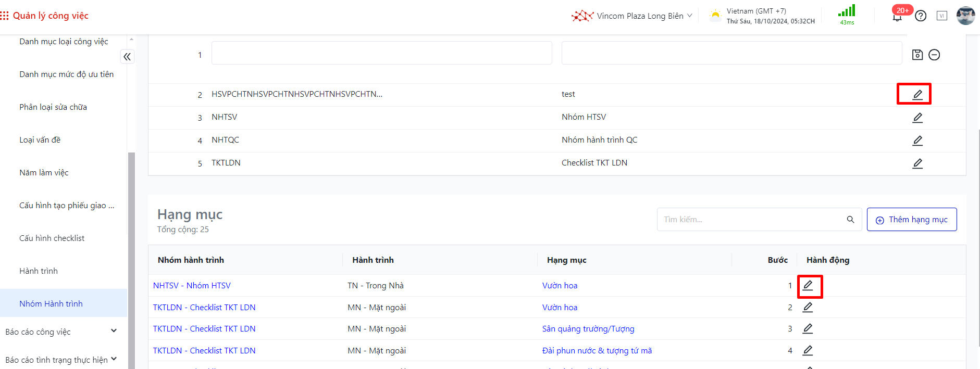980x369 pixels.
Task: Collapse the sidebar with double chevron
Action: [127, 56]
